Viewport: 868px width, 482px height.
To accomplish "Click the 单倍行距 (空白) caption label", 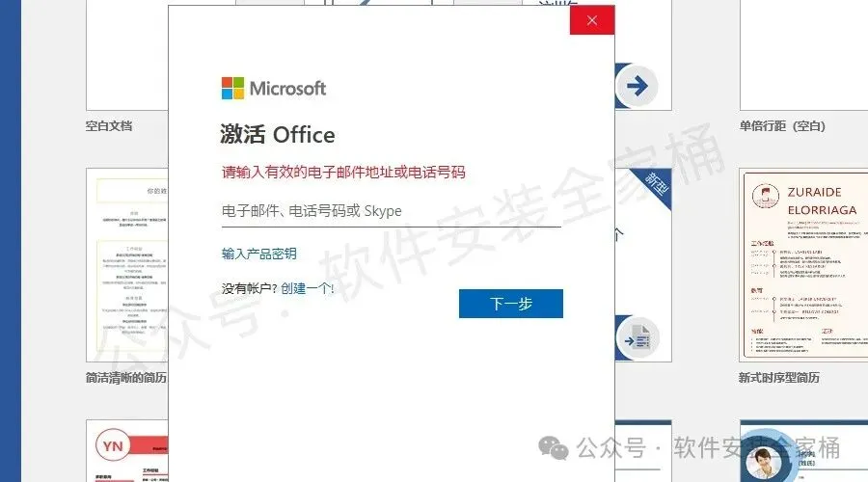I will [782, 126].
